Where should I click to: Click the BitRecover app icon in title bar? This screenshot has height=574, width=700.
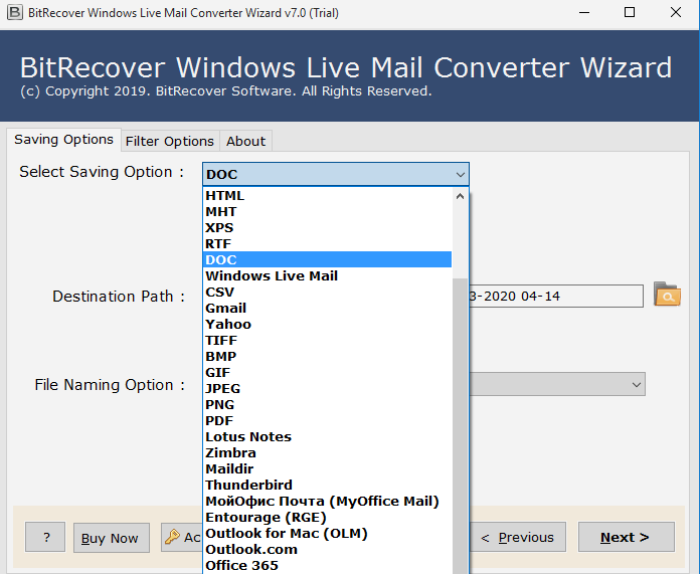pyautogui.click(x=12, y=12)
